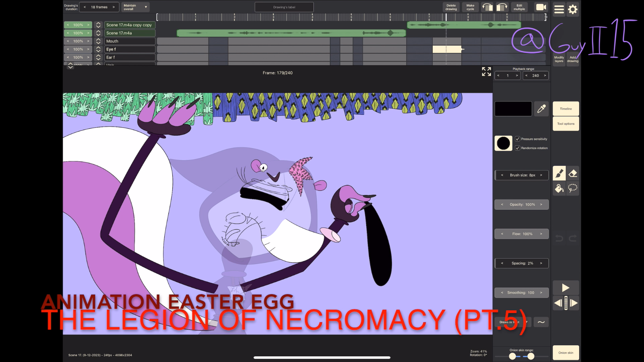Reorder Scene 17.m4a layer with its arrows
Image resolution: width=644 pixels, height=362 pixels.
coord(98,33)
